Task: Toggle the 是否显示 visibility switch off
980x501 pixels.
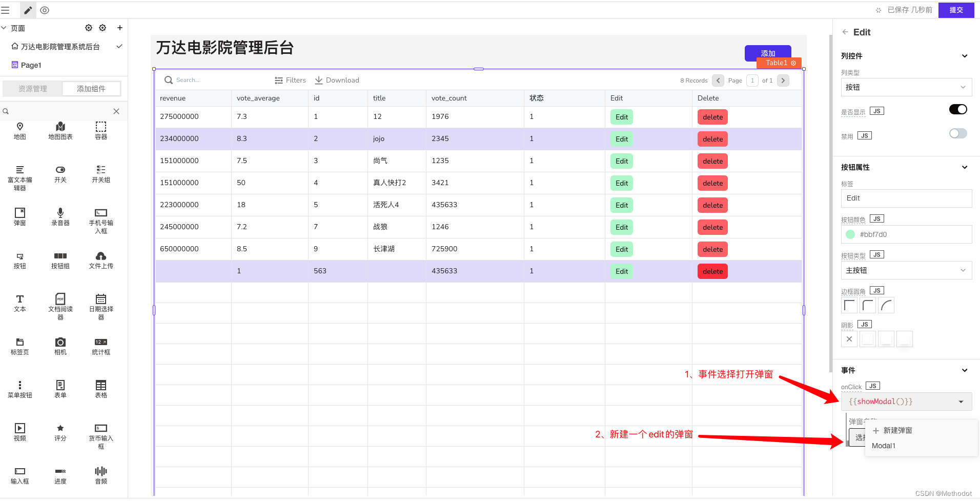Action: pos(958,109)
